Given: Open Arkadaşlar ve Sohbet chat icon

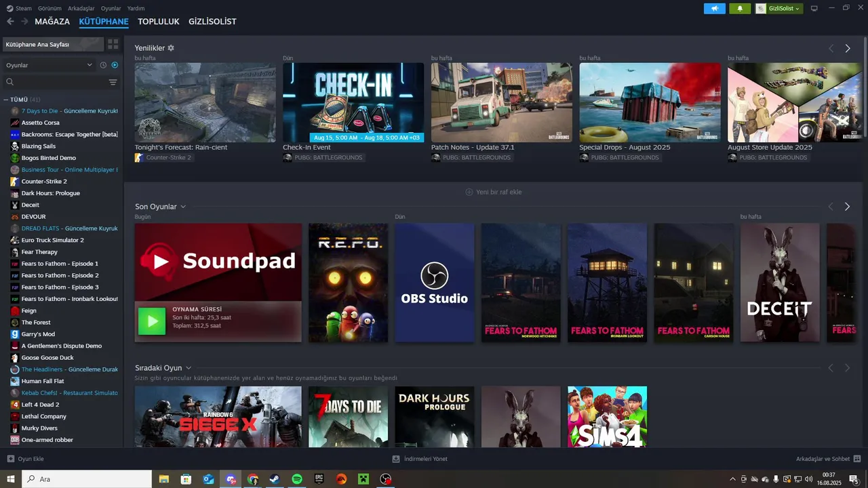Looking at the screenshot, I should [857, 459].
